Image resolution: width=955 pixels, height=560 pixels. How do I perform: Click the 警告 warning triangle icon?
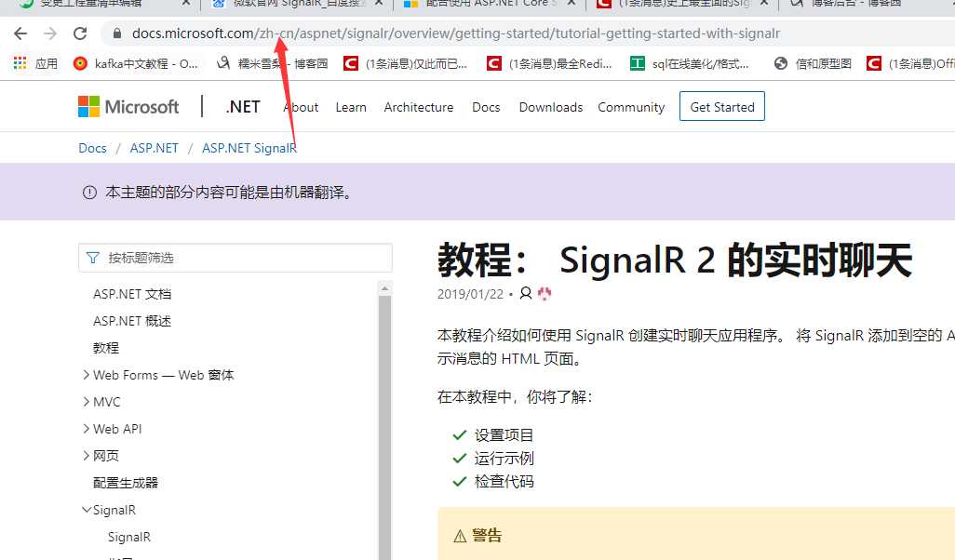[x=460, y=536]
